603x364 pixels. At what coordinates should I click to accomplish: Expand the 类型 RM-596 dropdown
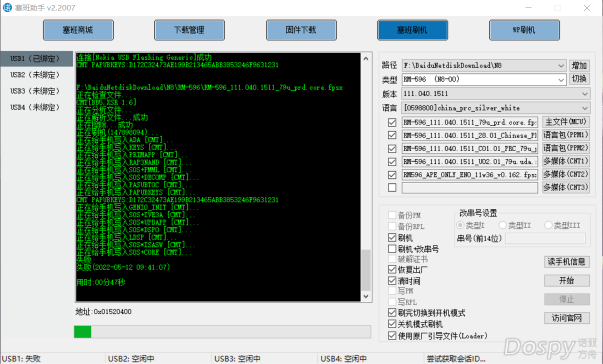coord(561,79)
